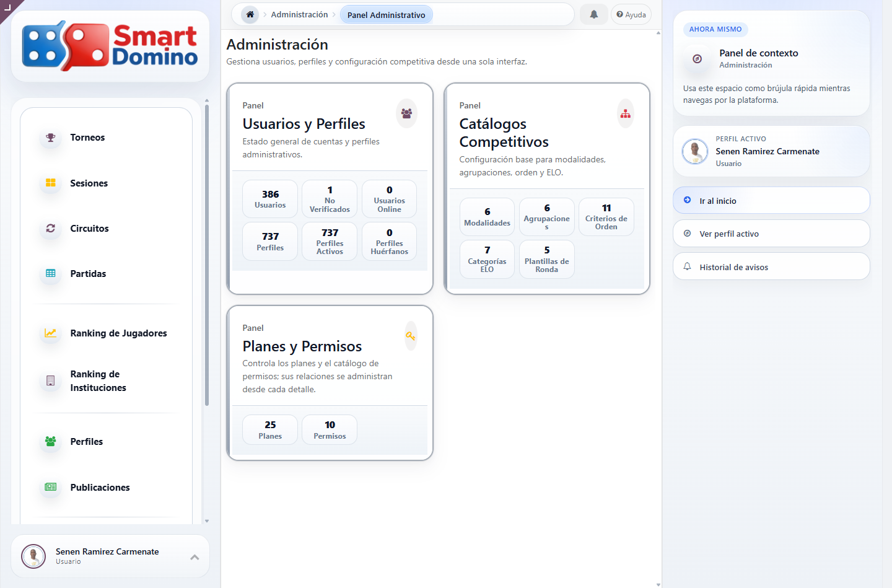The image size is (892, 588).
Task: Click main content scroll down arrow
Action: pyautogui.click(x=658, y=584)
